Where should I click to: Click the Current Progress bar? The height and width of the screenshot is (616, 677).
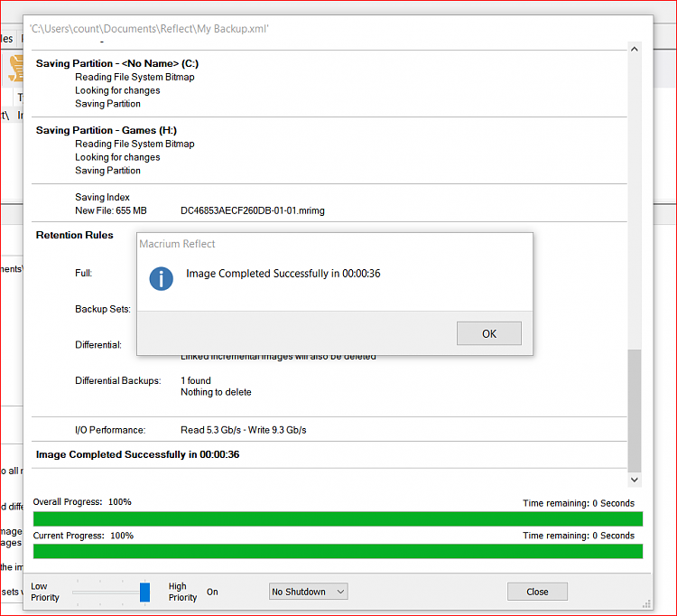coord(338,551)
